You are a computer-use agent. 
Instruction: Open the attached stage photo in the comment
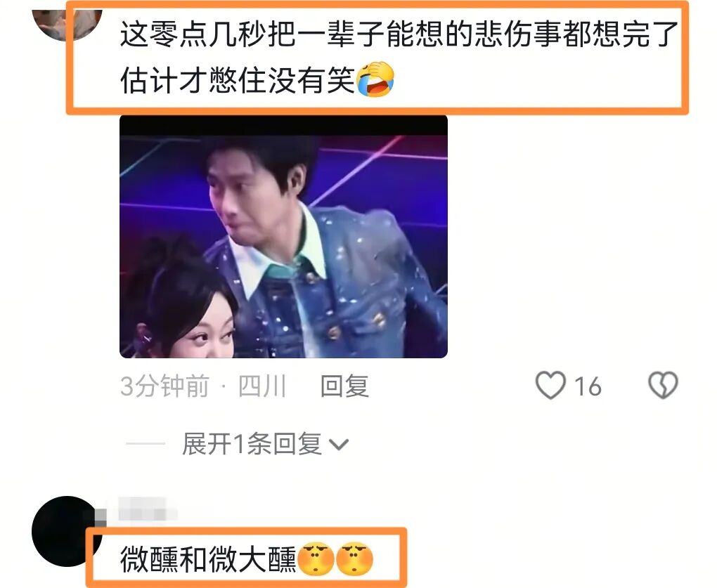(x=283, y=237)
